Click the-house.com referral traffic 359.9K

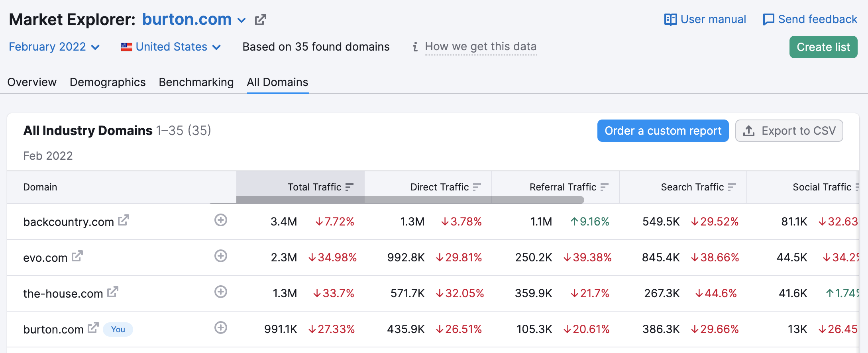pyautogui.click(x=533, y=293)
